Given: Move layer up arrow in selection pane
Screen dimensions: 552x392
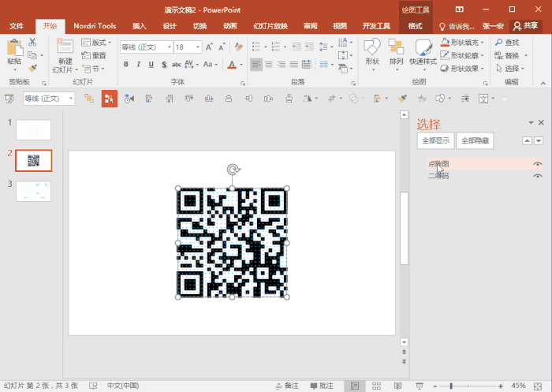Looking at the screenshot, I should (527, 141).
